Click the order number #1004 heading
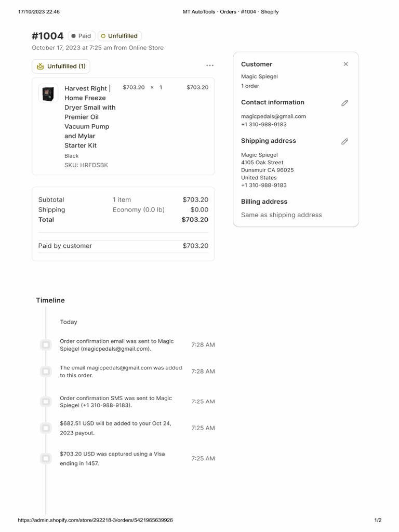 (x=48, y=36)
